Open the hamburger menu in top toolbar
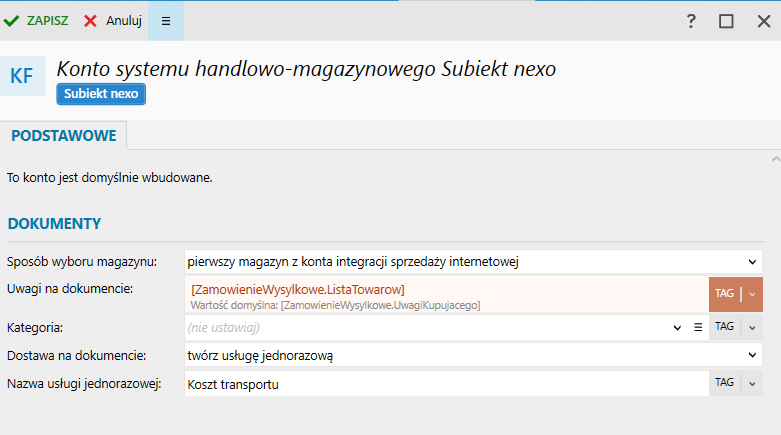The image size is (781, 435). (166, 21)
